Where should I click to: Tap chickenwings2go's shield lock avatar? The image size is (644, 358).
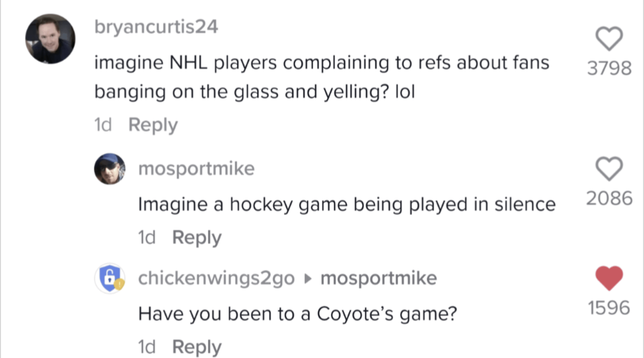pyautogui.click(x=110, y=278)
